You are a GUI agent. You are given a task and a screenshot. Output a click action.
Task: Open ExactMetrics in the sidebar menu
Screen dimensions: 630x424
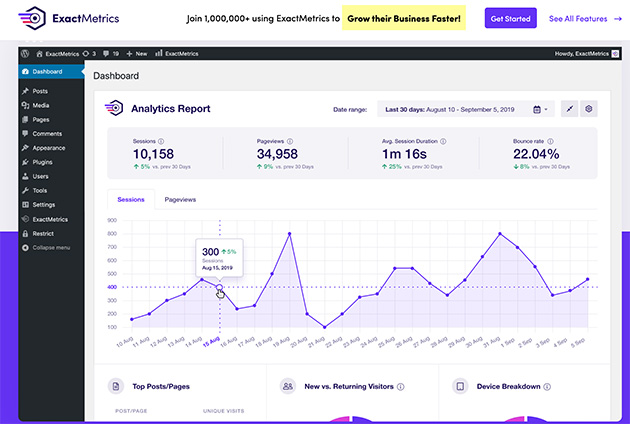point(50,219)
